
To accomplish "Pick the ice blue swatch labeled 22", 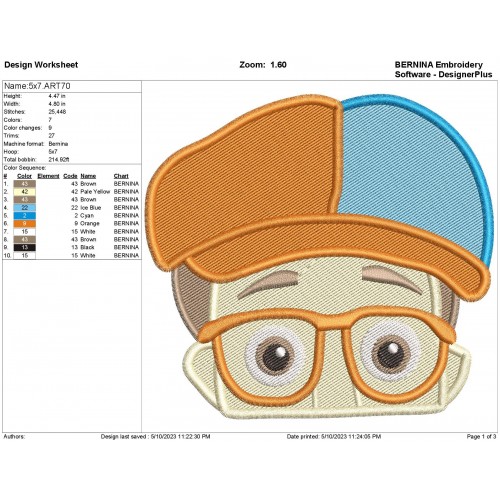I will (25, 208).
